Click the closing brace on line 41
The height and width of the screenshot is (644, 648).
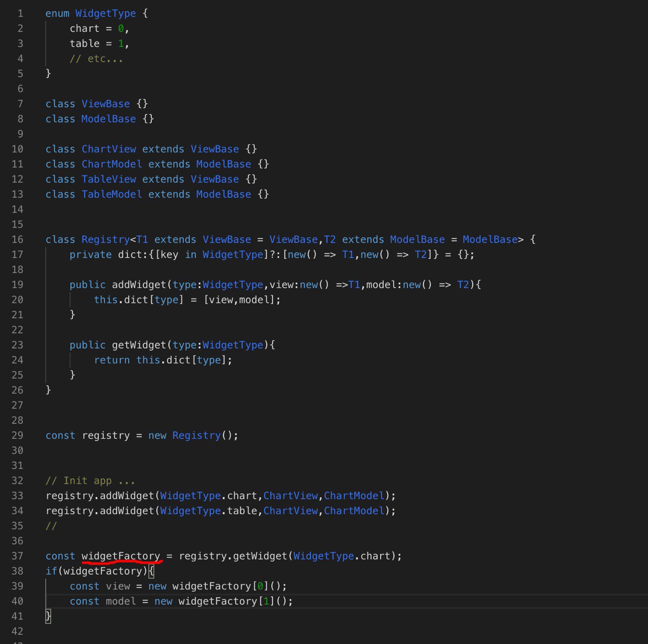tap(48, 616)
